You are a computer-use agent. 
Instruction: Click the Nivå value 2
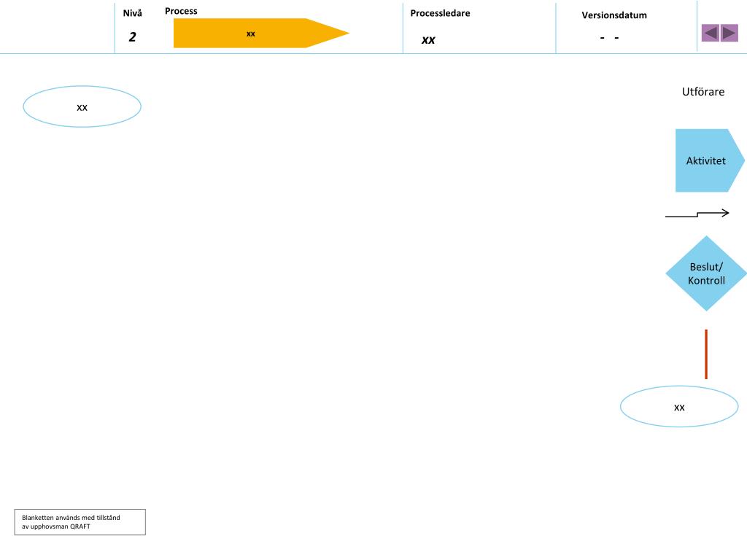(x=133, y=36)
